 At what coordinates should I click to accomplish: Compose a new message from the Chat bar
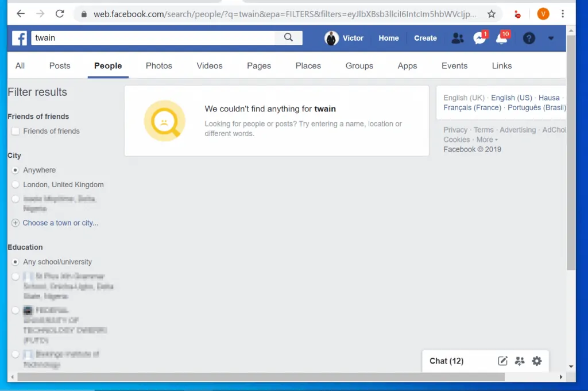(502, 361)
